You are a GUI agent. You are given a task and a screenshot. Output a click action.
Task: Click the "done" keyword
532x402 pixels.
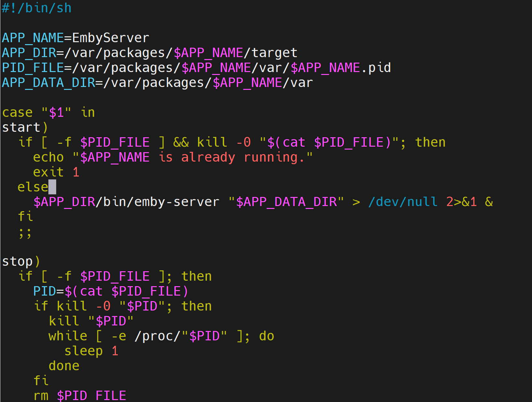[64, 366]
